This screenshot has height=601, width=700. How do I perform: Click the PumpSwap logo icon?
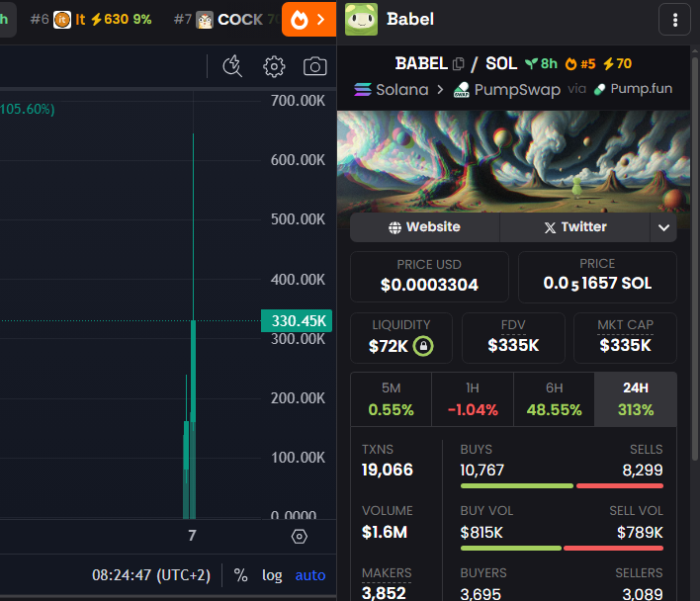pos(462,90)
